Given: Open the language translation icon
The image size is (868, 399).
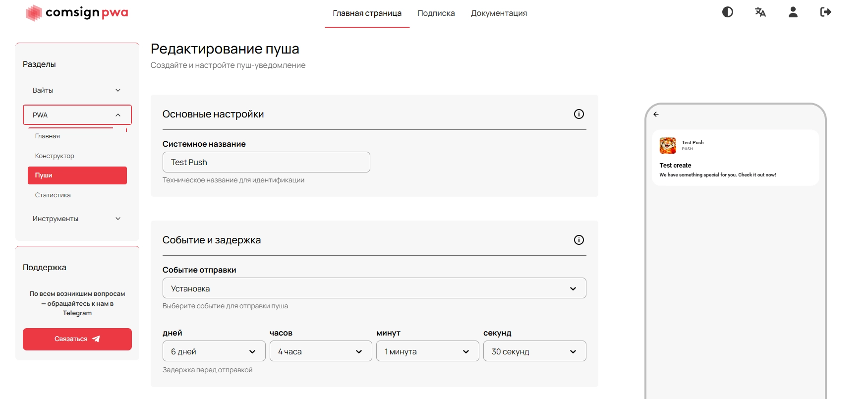Looking at the screenshot, I should pos(760,12).
